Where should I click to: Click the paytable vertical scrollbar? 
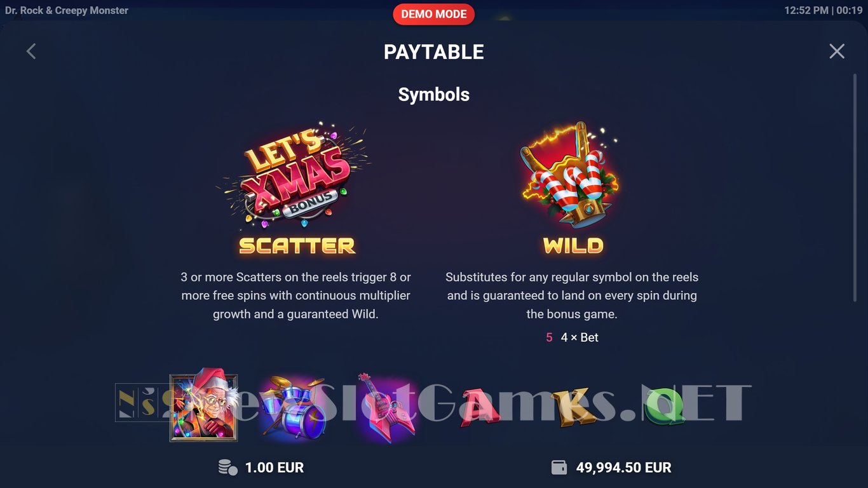click(x=855, y=187)
